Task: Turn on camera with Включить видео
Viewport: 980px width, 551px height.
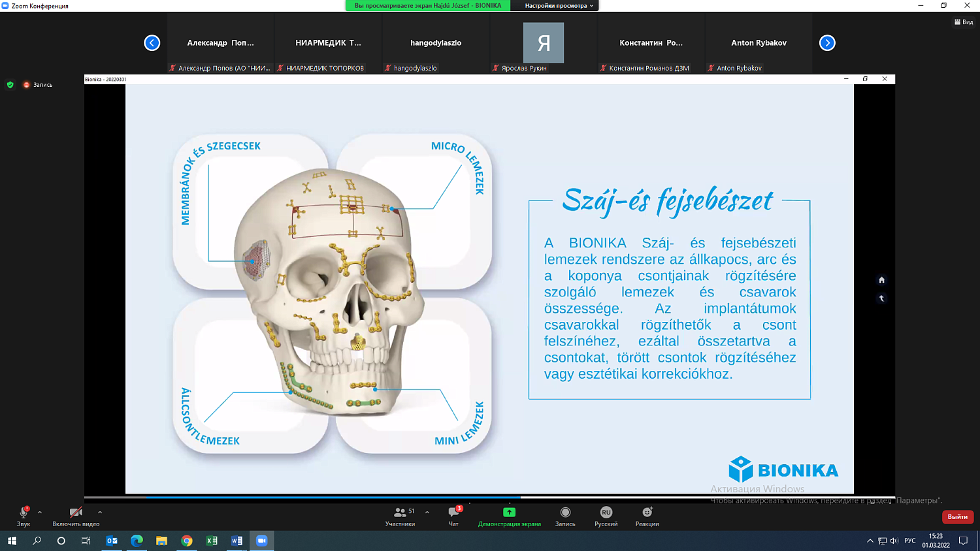Action: [x=76, y=516]
